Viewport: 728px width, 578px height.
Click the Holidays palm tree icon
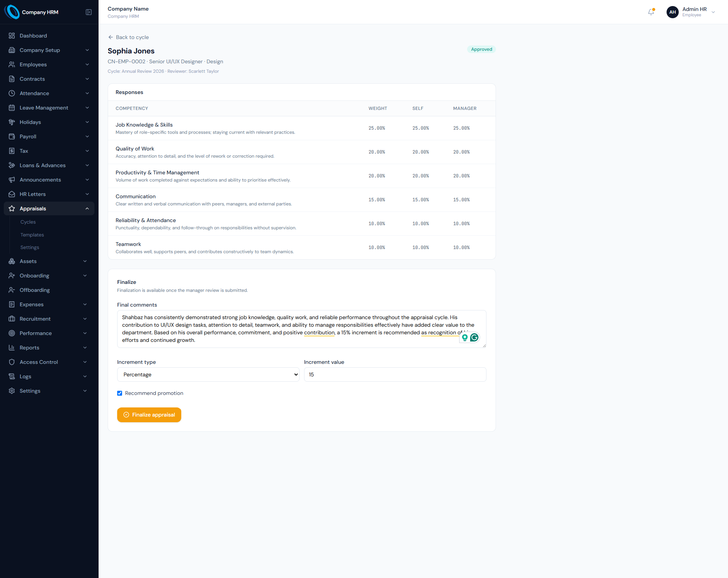(12, 122)
